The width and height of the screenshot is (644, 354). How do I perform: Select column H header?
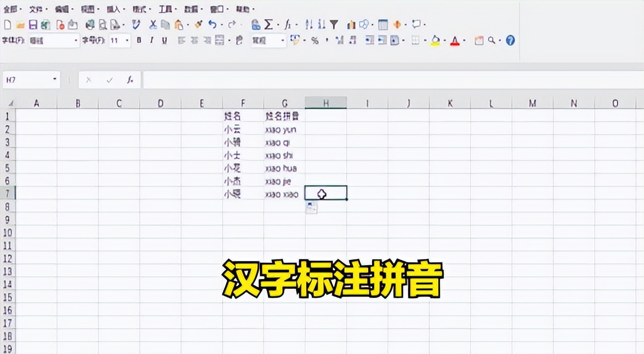pyautogui.click(x=325, y=103)
